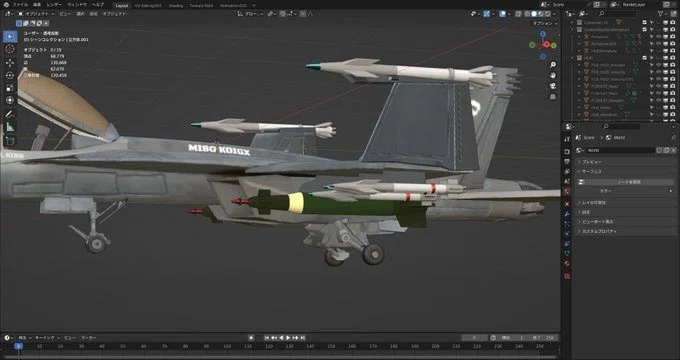Open the Tool properties tab
Screen dimensions: 680x360
click(567, 139)
